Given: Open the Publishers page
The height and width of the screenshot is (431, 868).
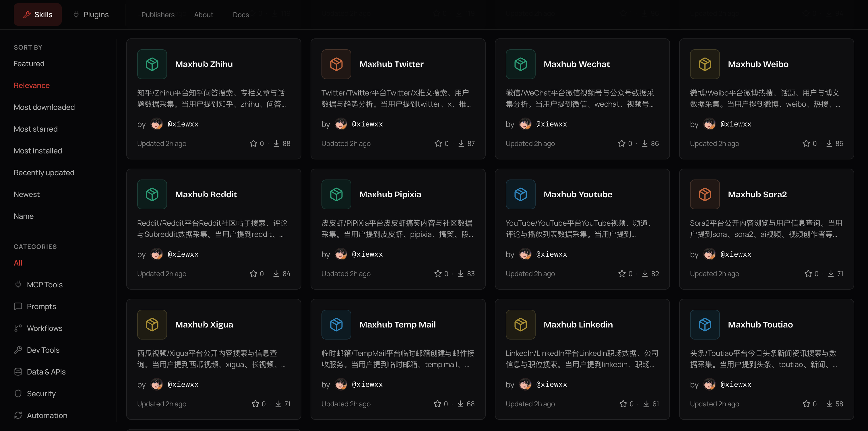Looking at the screenshot, I should coord(158,15).
